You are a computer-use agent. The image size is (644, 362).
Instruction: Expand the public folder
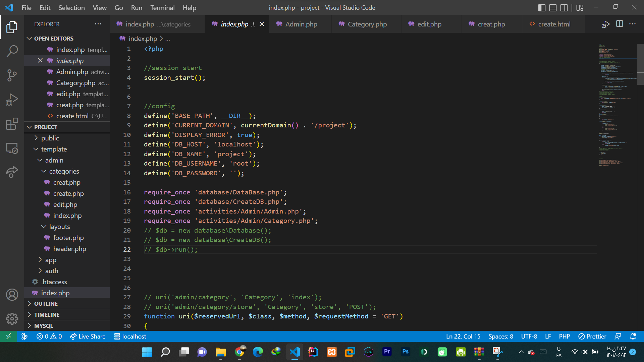(x=50, y=138)
